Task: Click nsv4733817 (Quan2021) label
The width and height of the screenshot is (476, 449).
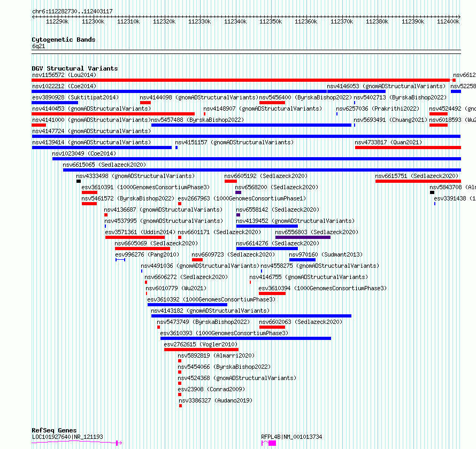Action: 388,142
